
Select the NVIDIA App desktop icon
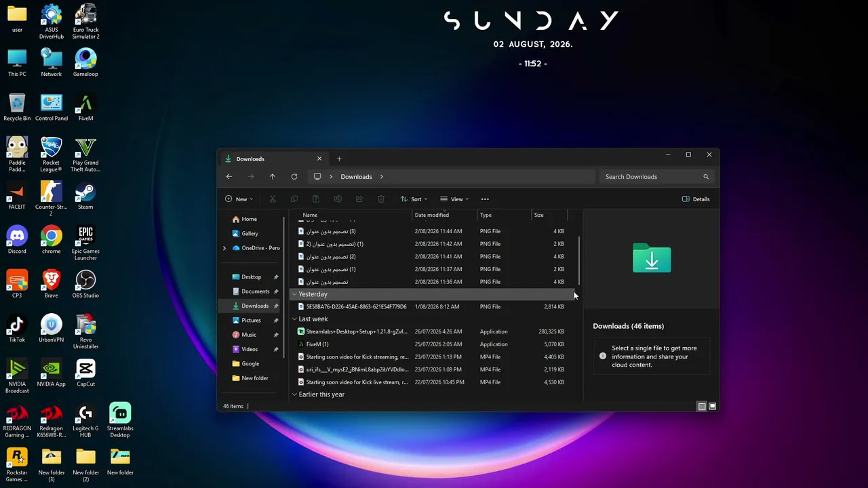[x=52, y=373]
